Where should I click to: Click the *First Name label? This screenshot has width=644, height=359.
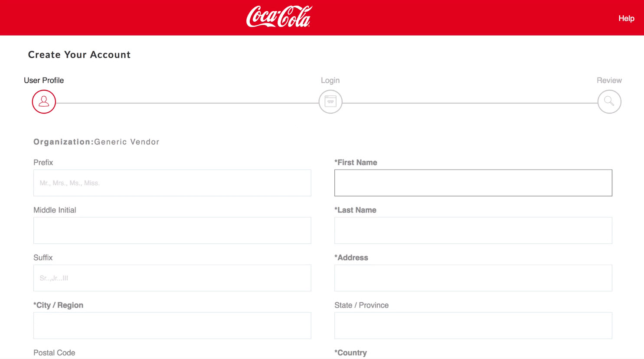tap(356, 163)
